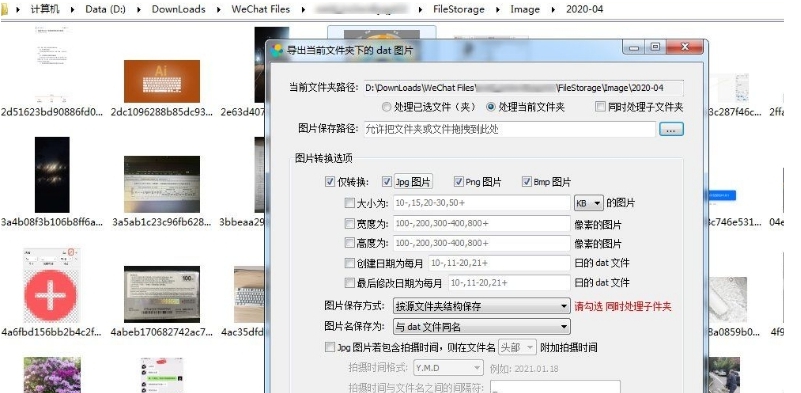Select the dark night photo 3a4b08f3b106b8ff6a
This screenshot has width=801, height=393.
[52, 175]
